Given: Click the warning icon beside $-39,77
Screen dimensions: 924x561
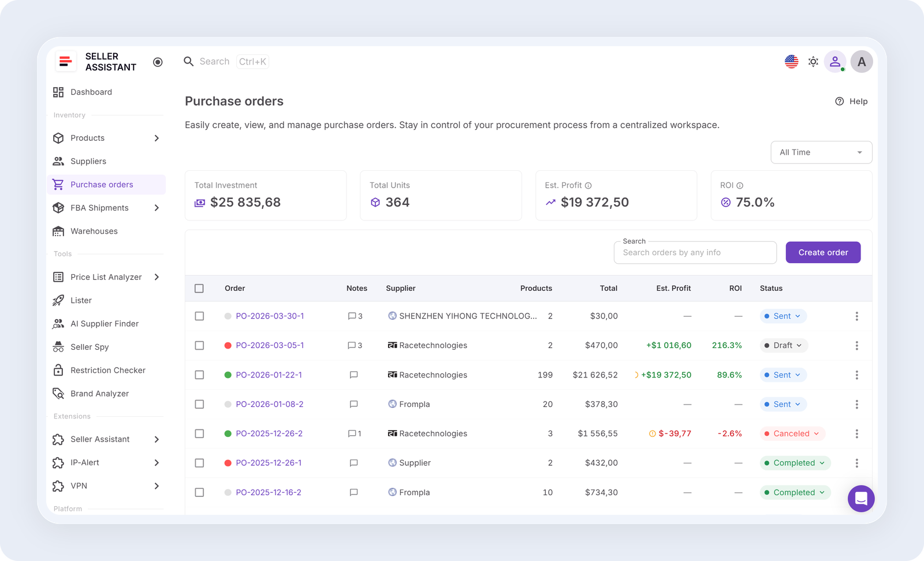Looking at the screenshot, I should pyautogui.click(x=652, y=433).
